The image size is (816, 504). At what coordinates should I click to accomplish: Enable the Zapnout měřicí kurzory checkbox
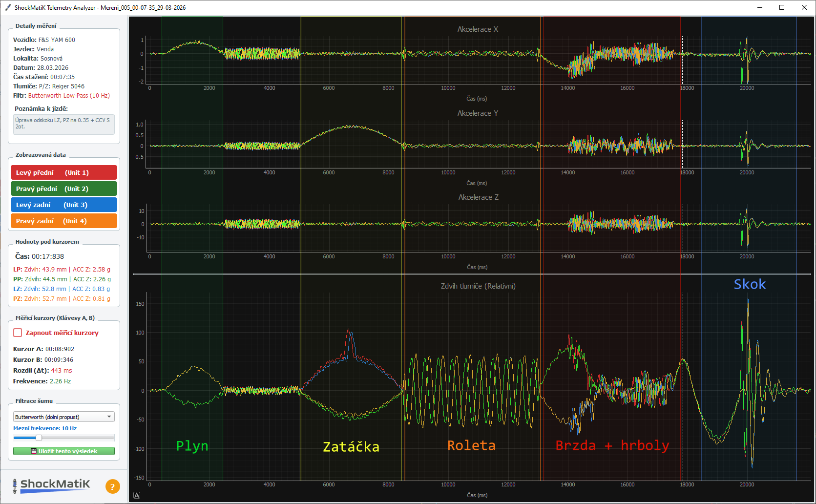[x=18, y=333]
